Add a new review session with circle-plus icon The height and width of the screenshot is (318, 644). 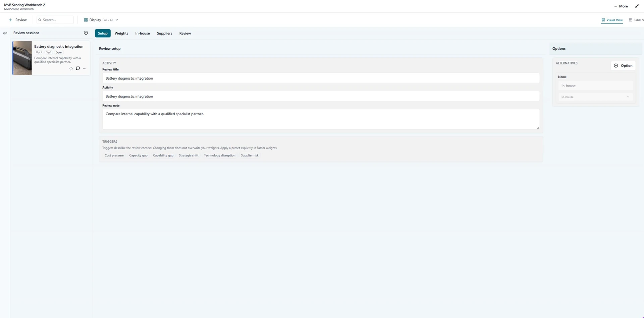(x=86, y=33)
